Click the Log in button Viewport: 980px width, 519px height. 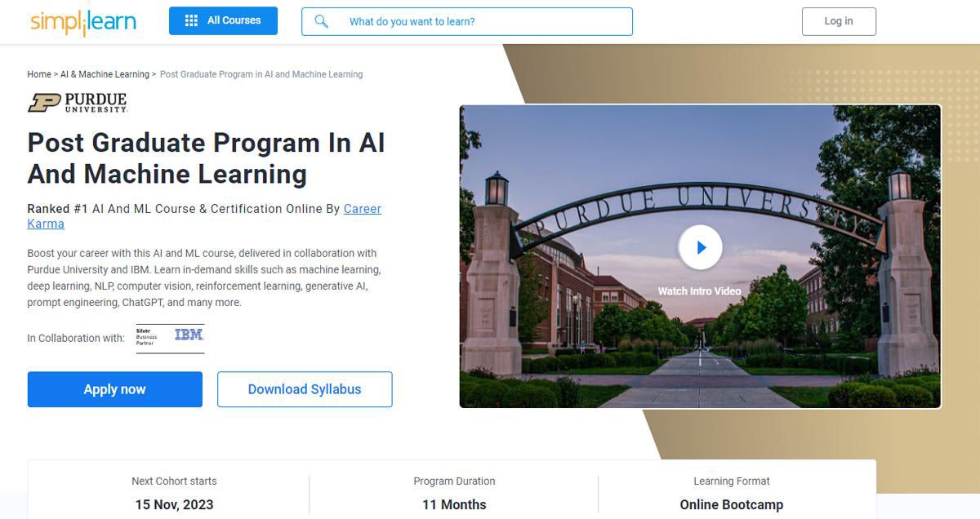click(839, 21)
